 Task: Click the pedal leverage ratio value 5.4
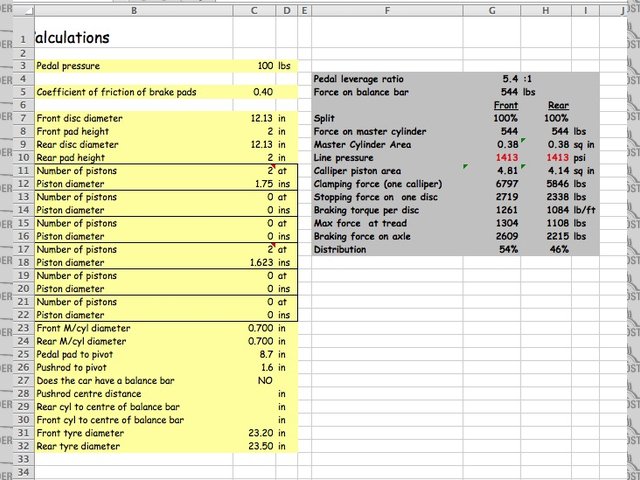tap(510, 78)
